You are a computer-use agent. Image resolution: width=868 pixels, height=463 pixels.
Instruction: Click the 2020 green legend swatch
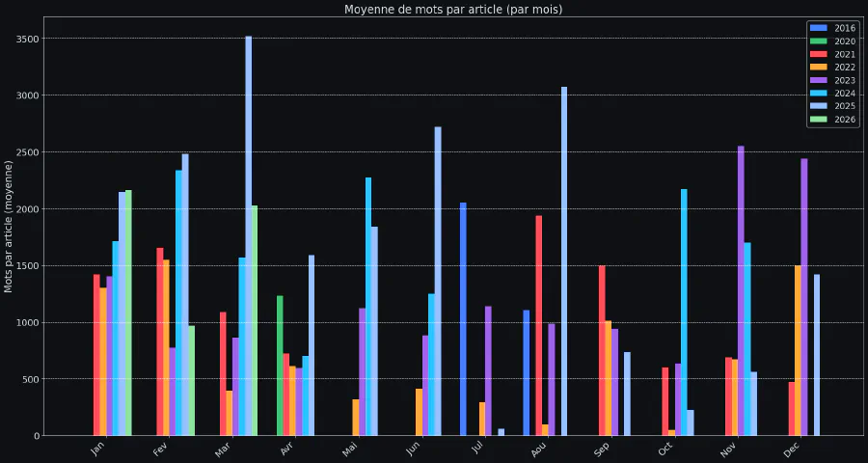(818, 41)
